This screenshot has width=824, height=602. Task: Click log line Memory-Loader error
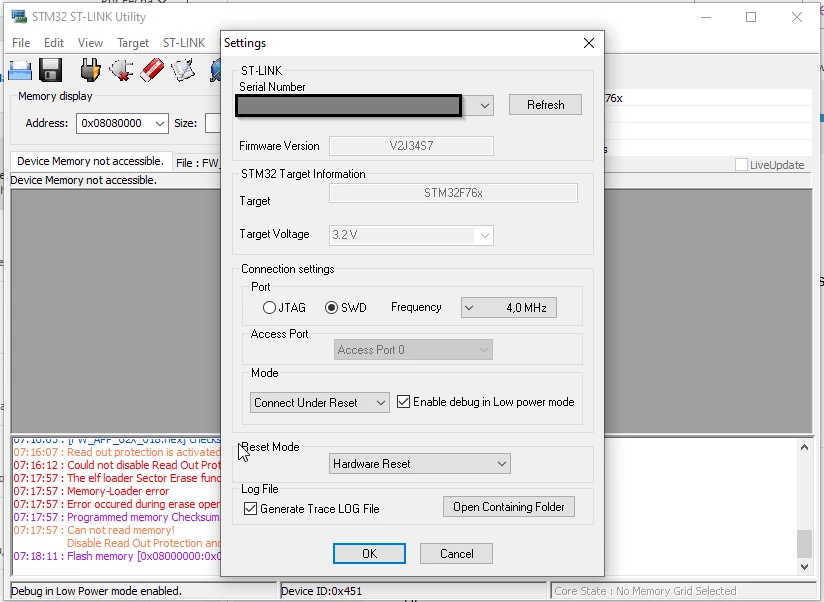(91, 491)
